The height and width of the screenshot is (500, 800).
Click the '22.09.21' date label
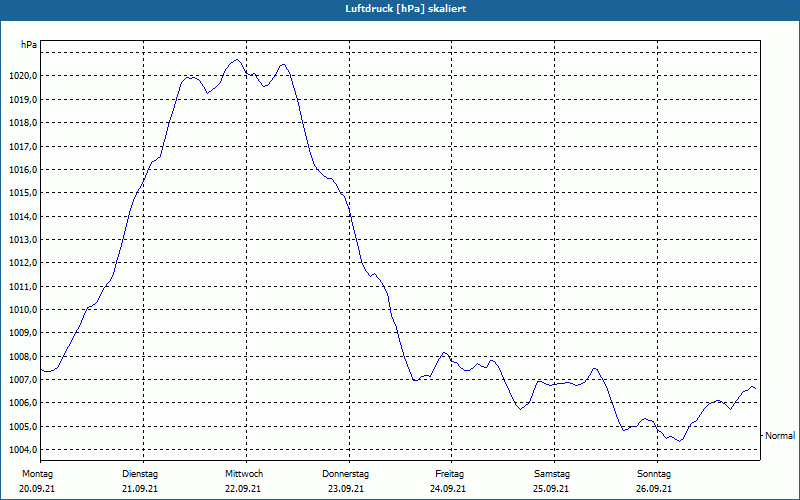(243, 489)
